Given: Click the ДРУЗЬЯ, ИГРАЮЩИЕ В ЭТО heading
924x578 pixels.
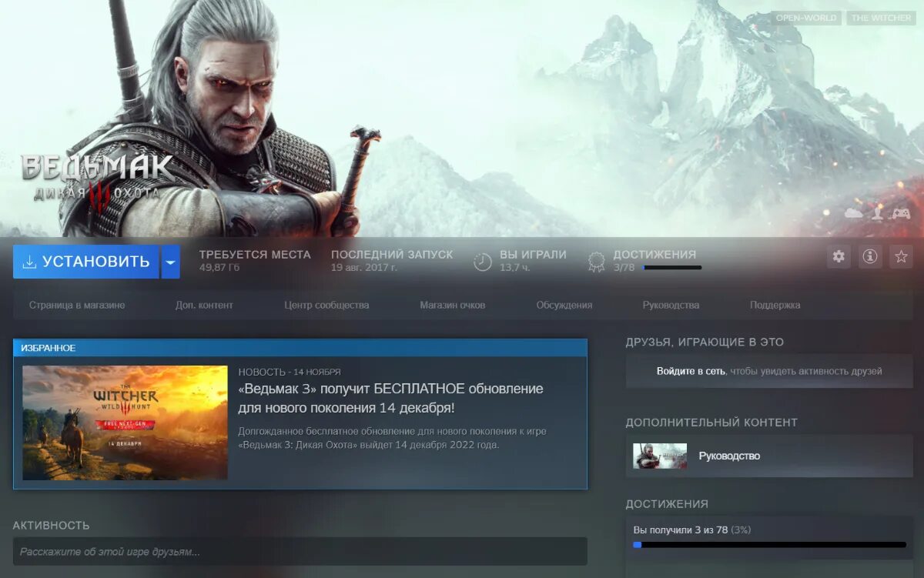Looking at the screenshot, I should [x=705, y=342].
